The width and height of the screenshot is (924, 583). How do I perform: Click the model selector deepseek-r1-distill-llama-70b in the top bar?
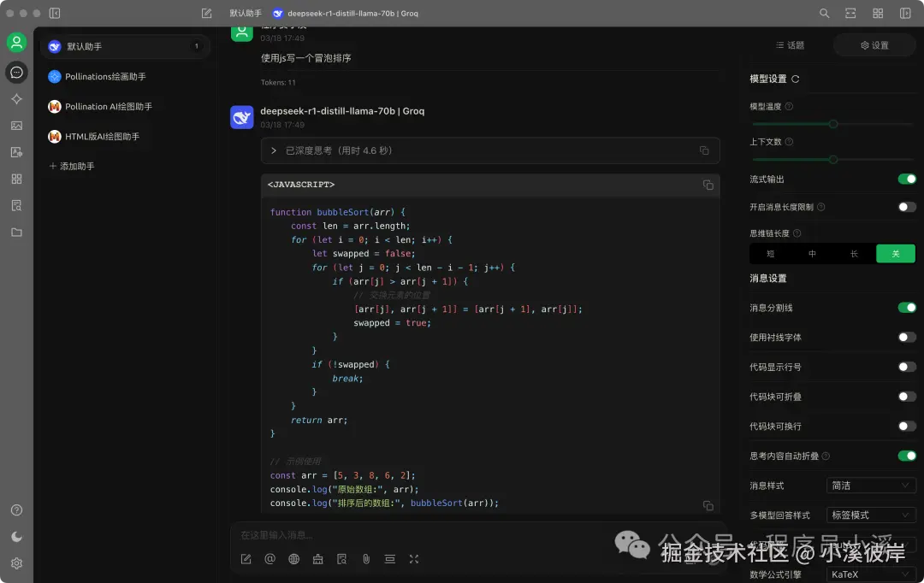click(x=346, y=13)
